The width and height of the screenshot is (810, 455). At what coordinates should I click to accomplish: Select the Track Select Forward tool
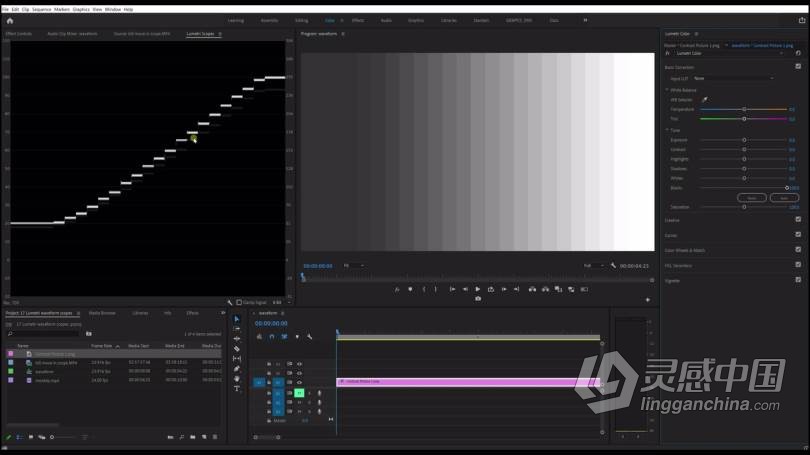(x=237, y=328)
